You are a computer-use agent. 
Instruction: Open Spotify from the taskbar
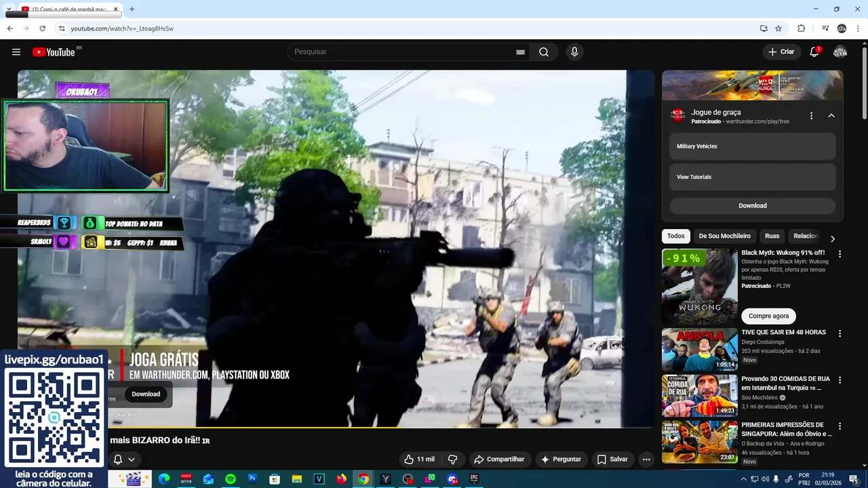[231, 479]
